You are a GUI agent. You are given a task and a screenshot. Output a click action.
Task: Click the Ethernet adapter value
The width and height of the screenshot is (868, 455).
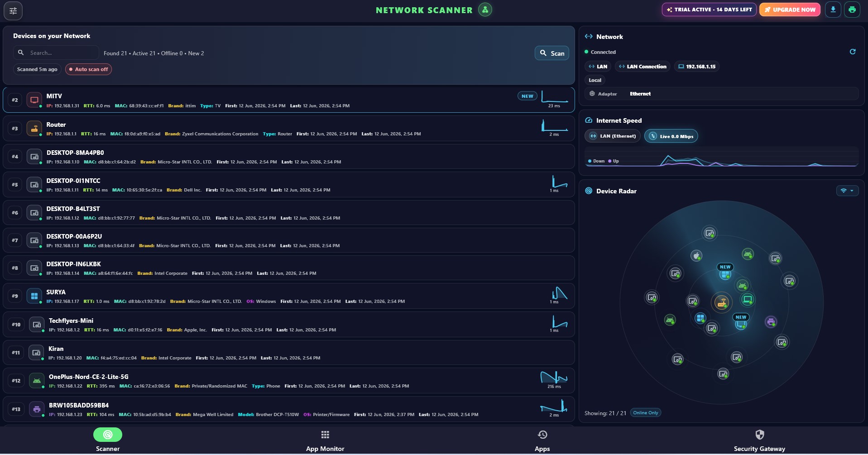coord(640,94)
